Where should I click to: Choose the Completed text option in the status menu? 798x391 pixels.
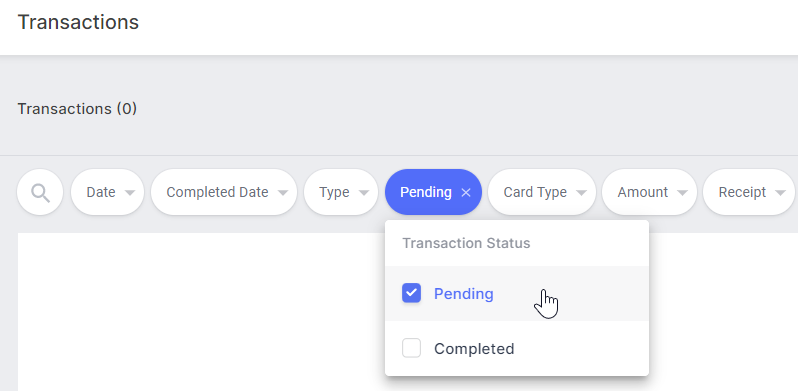click(474, 349)
